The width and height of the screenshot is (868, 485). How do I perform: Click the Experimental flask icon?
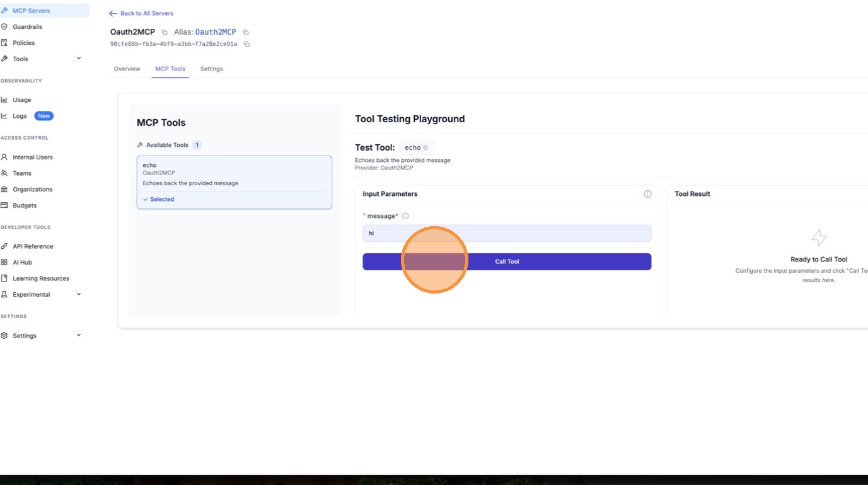(x=4, y=294)
